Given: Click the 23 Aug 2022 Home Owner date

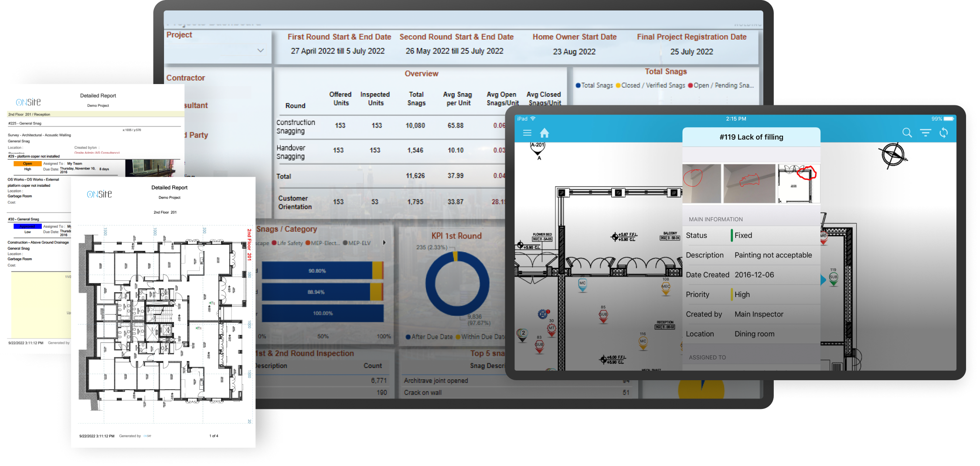Looking at the screenshot, I should click(574, 51).
